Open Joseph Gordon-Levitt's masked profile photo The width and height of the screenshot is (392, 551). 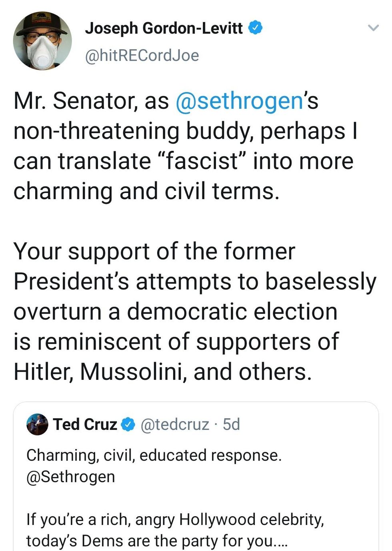point(42,41)
